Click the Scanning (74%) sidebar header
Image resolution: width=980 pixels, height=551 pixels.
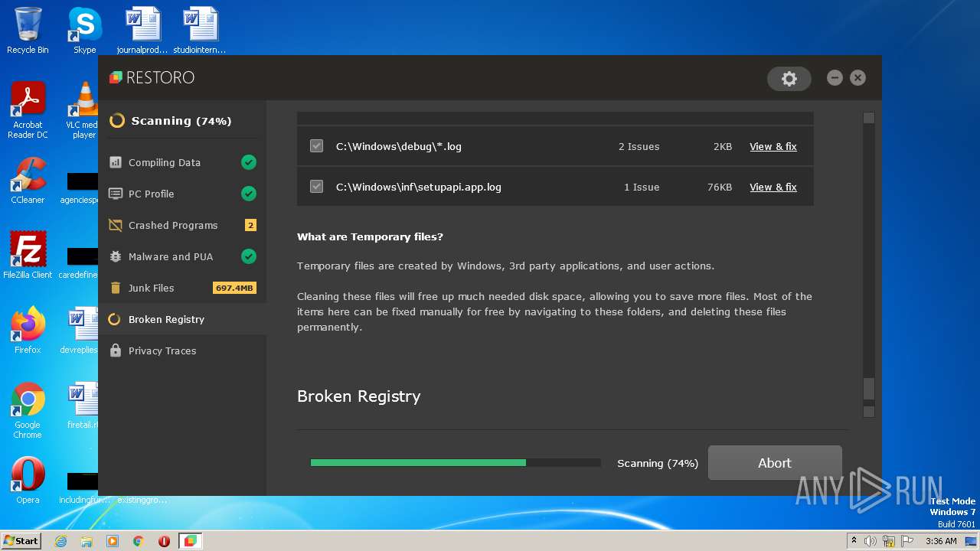point(181,121)
